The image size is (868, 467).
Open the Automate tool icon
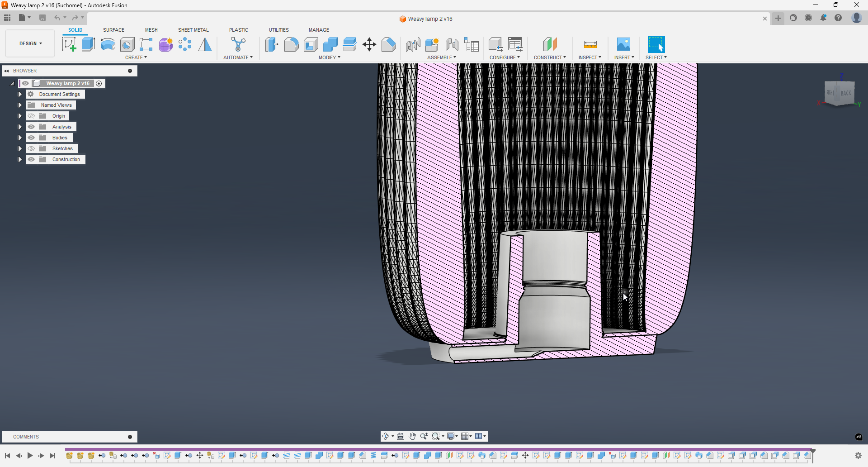click(x=238, y=44)
